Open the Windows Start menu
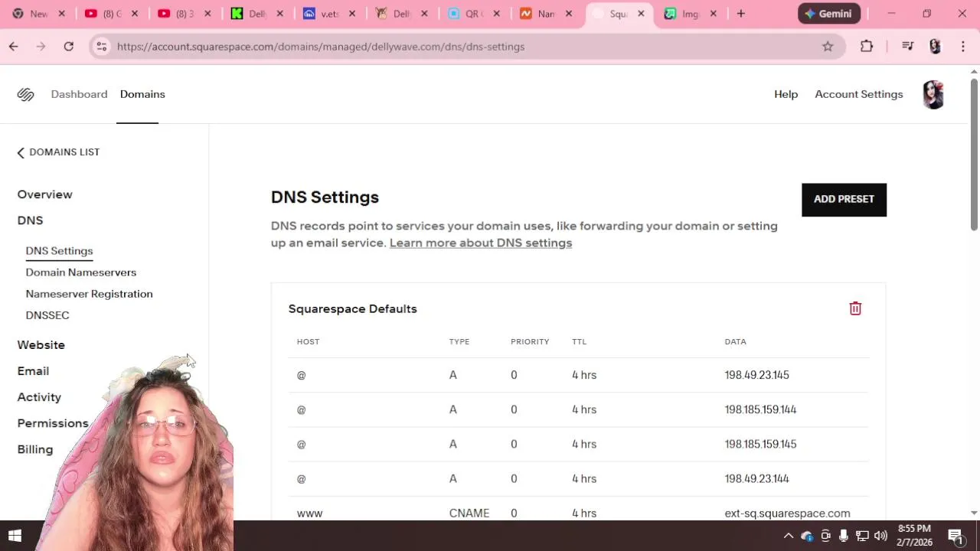This screenshot has height=551, width=980. coord(15,536)
